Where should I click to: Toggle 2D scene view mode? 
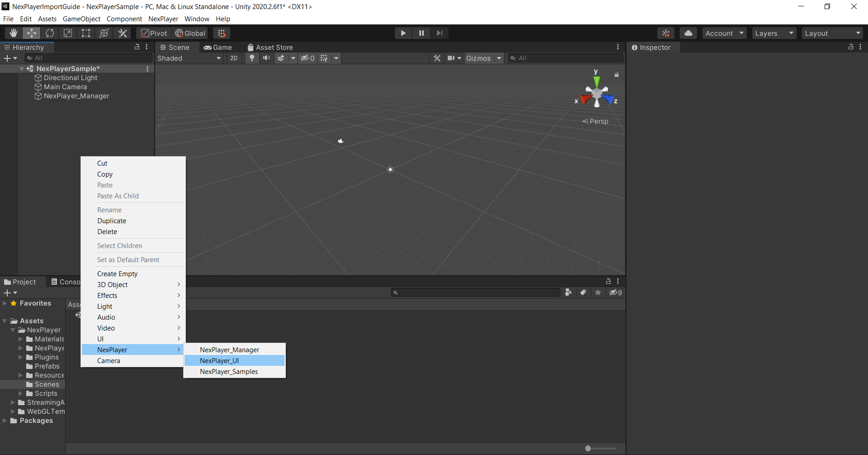coord(234,58)
